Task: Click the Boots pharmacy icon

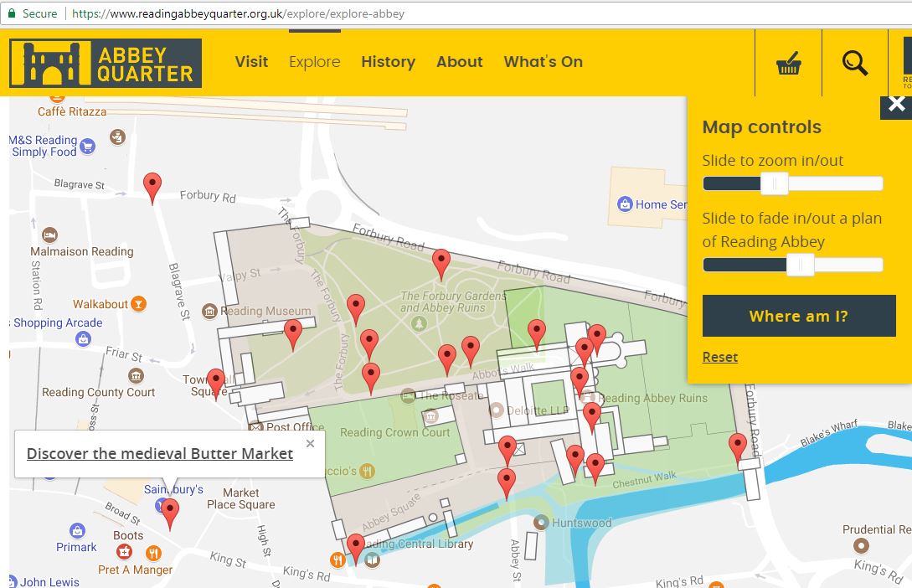Action: pos(124,551)
